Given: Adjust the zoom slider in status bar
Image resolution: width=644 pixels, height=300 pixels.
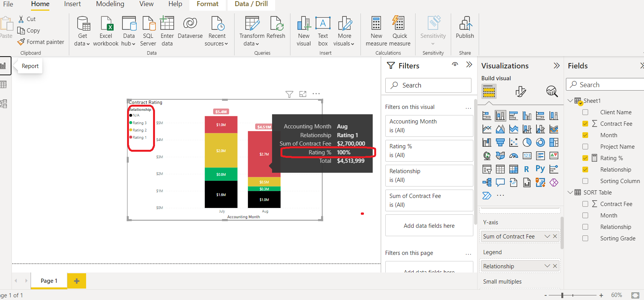Looking at the screenshot, I should [562, 295].
